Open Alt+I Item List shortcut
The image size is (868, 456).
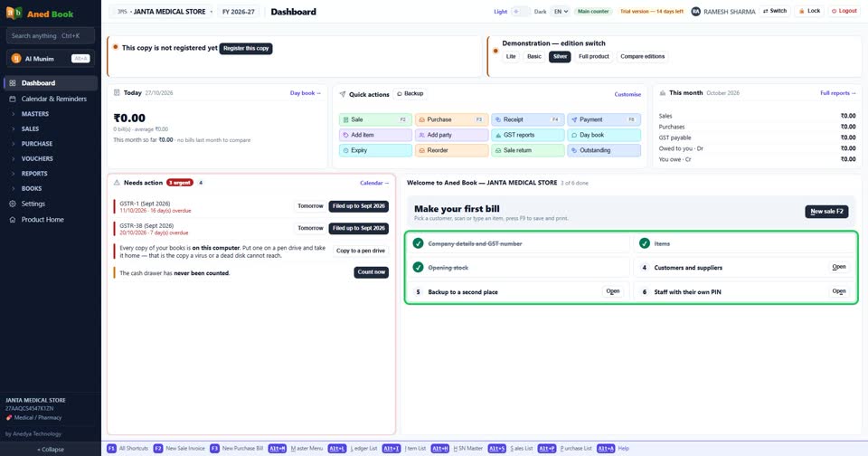tap(405, 449)
